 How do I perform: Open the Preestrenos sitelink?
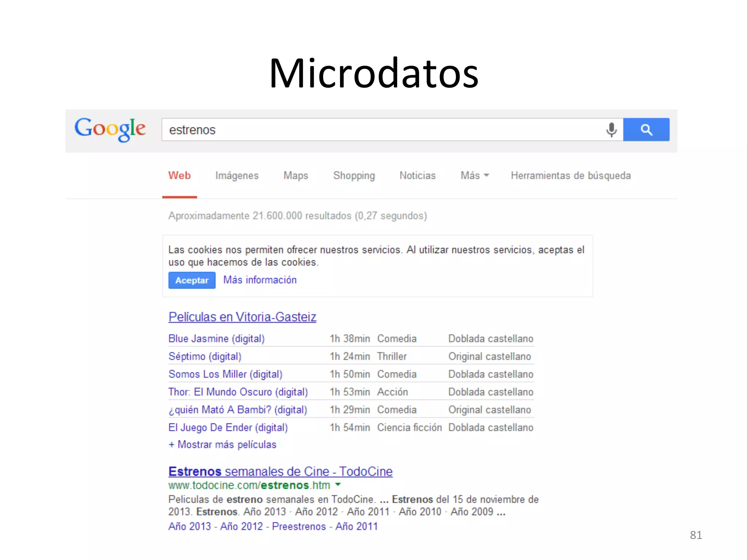(299, 526)
